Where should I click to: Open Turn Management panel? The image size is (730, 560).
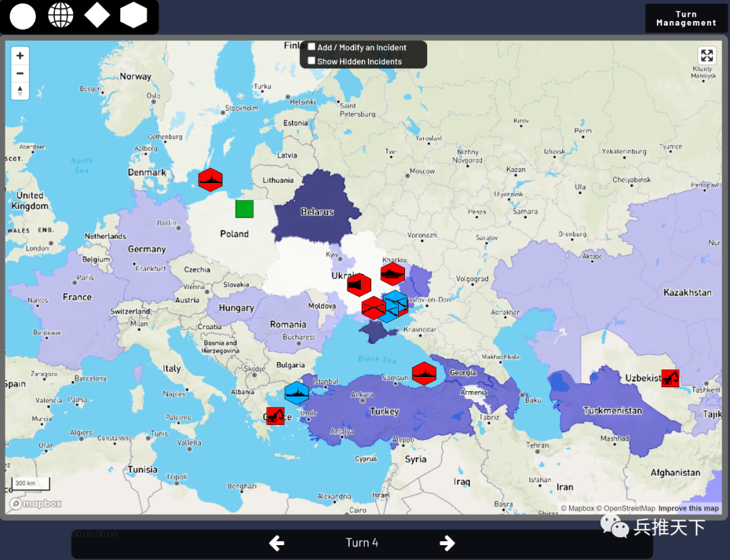click(x=686, y=19)
